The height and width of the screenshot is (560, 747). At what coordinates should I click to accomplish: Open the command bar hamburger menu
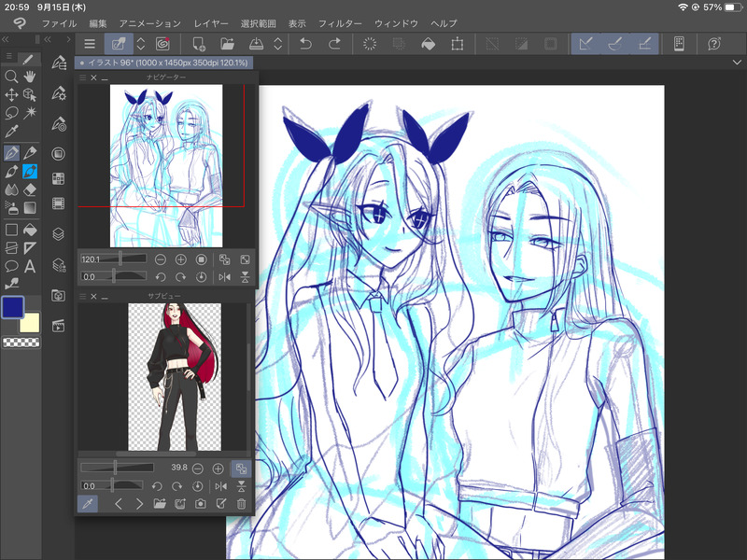point(90,44)
